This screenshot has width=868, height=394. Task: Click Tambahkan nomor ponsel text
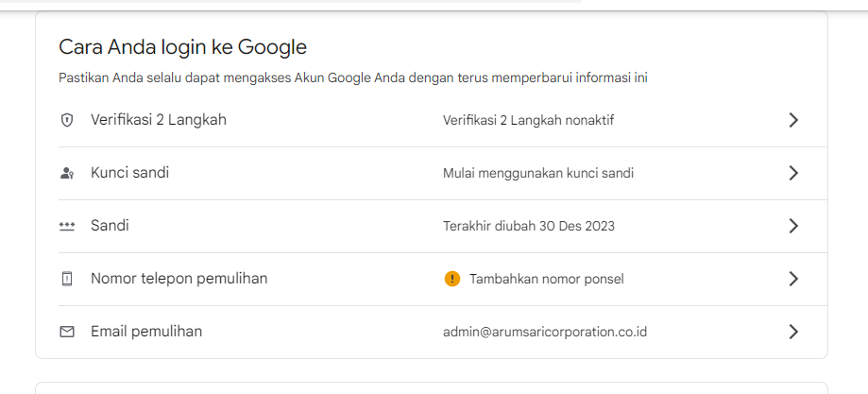pyautogui.click(x=546, y=279)
